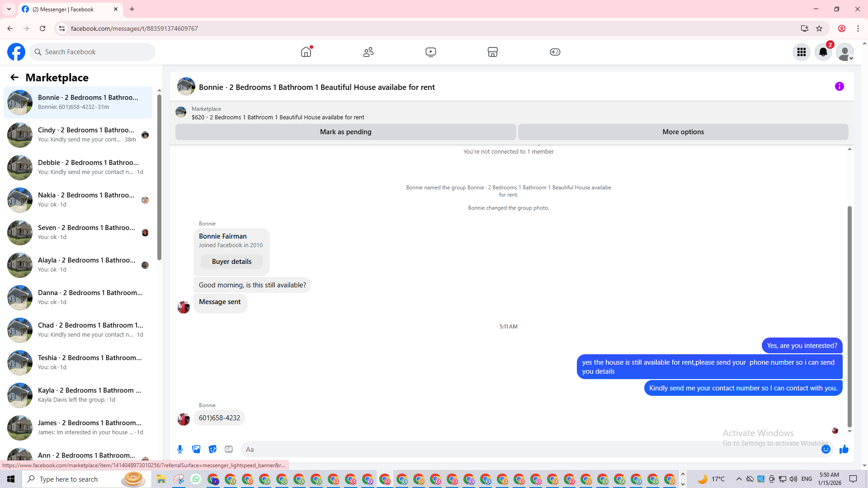Open the sticker picker icon
This screenshot has width=868, height=488.
212,449
